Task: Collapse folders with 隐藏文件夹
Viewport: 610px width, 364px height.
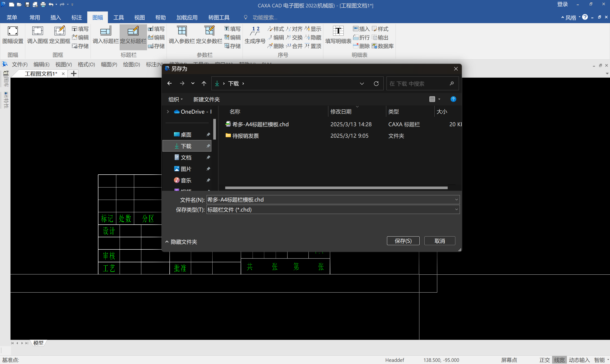Action: [x=182, y=242]
